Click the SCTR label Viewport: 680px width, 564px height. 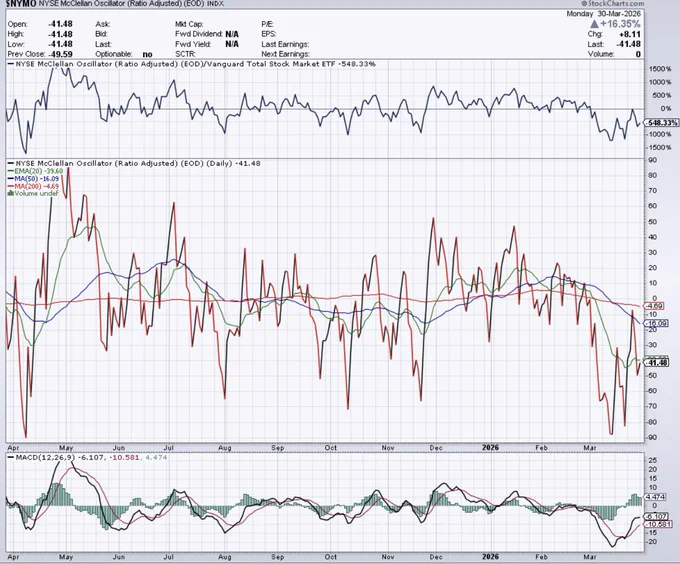(185, 54)
